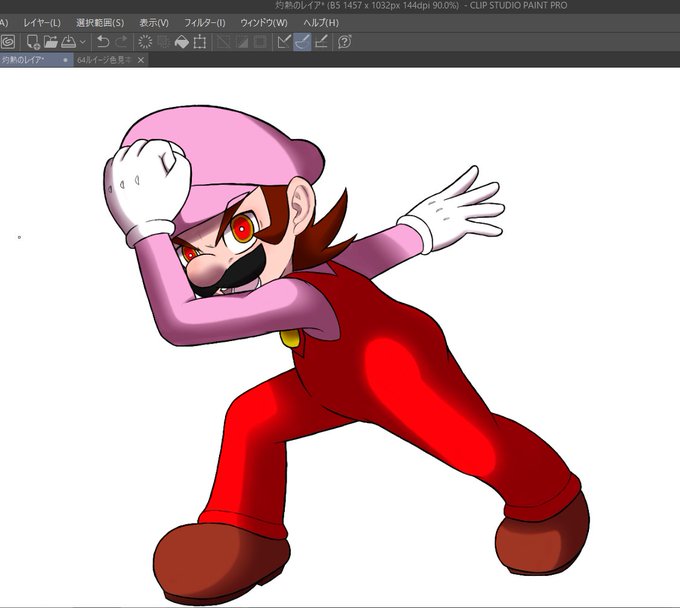Click the unsaved dot on 灼熱のレイア tab
The width and height of the screenshot is (680, 608).
pyautogui.click(x=65, y=60)
